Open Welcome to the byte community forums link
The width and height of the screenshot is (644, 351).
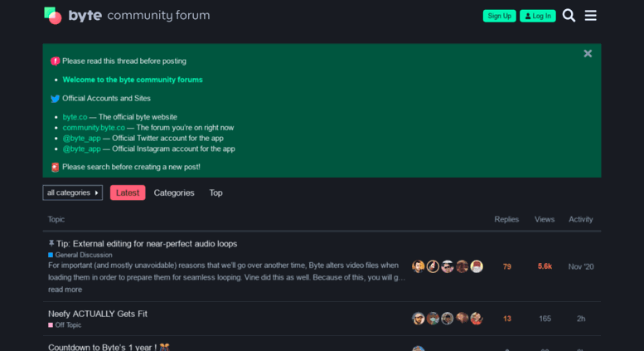[x=133, y=80]
